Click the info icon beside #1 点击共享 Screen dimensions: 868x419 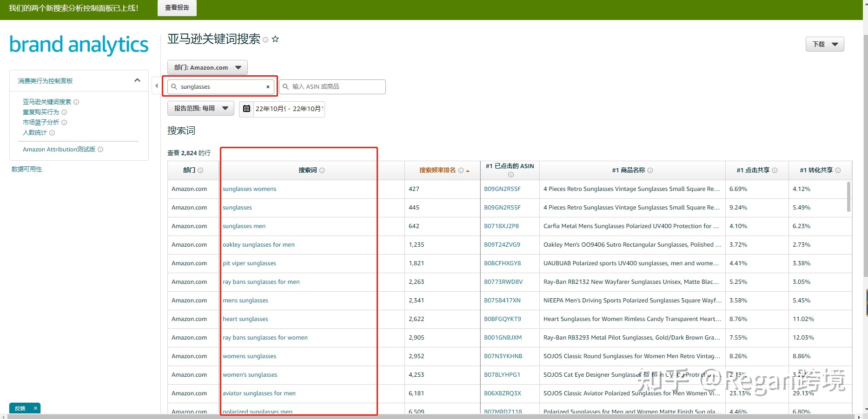[x=775, y=170]
